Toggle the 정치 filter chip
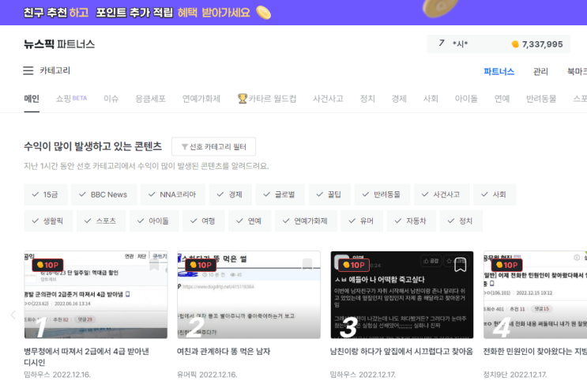This screenshot has width=587, height=392. tap(461, 221)
